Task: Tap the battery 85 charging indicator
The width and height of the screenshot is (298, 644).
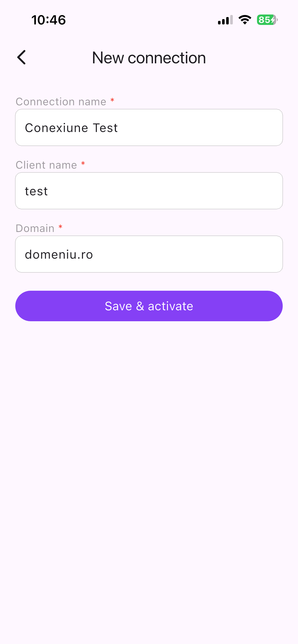Action: pos(267,20)
